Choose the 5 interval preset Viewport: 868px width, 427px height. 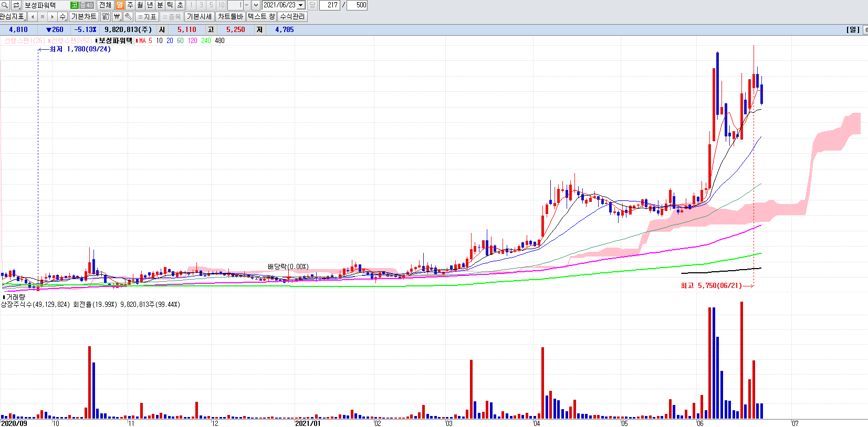(x=211, y=5)
